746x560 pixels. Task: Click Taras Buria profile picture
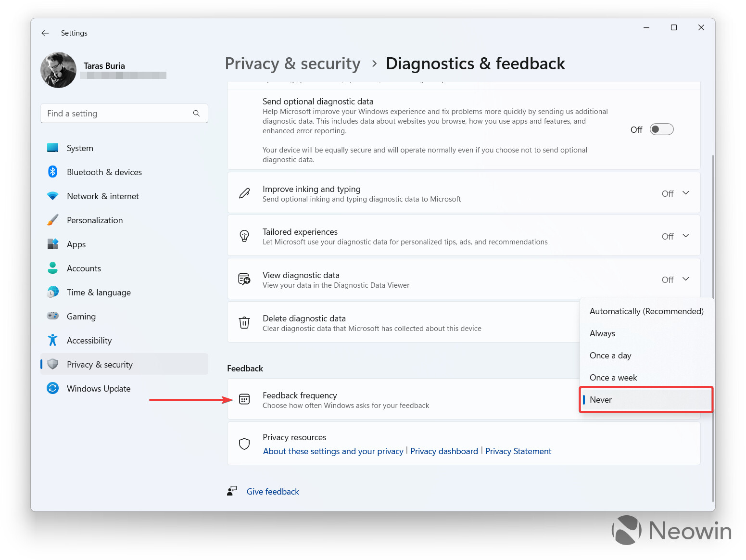(x=58, y=70)
